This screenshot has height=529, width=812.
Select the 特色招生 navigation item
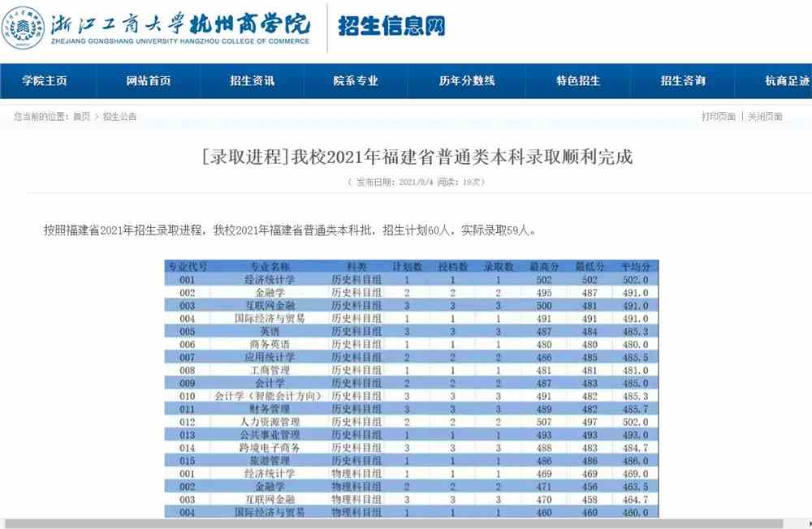(x=578, y=81)
